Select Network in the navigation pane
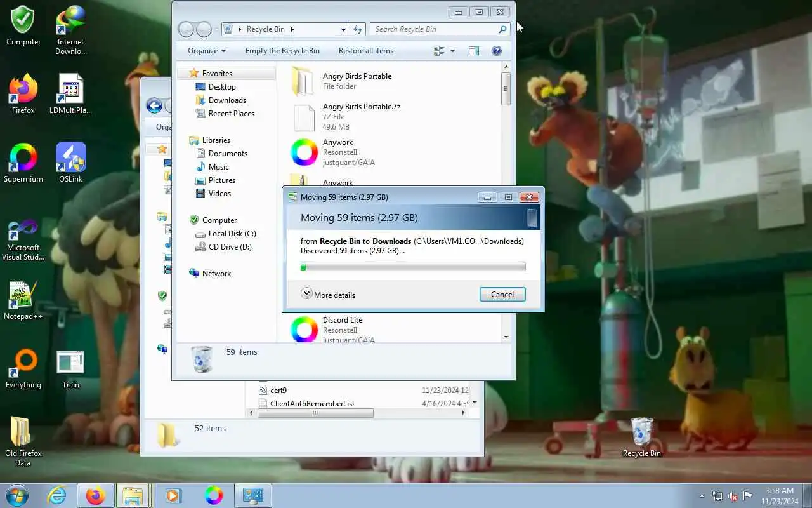The image size is (812, 508). pos(216,274)
